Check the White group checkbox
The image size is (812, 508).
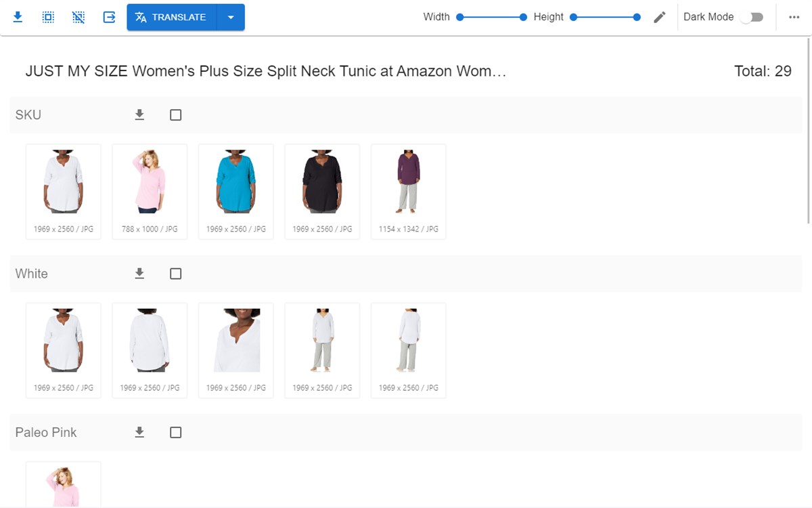pos(175,273)
